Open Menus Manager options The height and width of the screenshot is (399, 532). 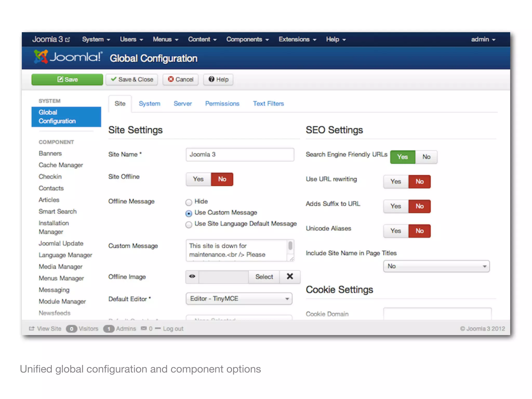[61, 278]
